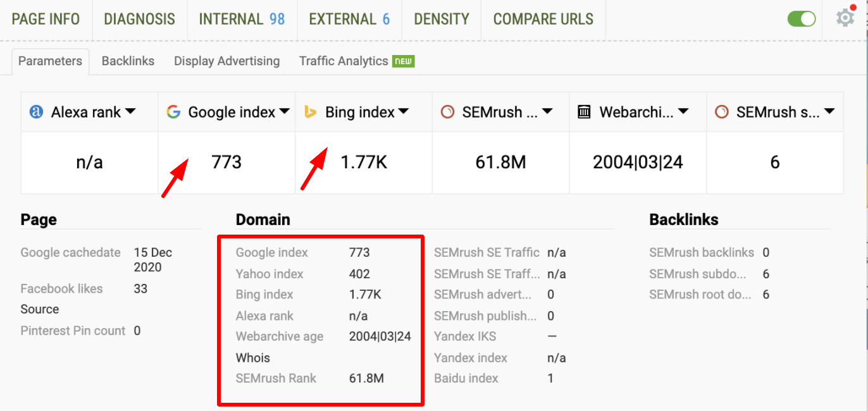Image resolution: width=868 pixels, height=411 pixels.
Task: Click the Yahoo index value 402
Action: (x=359, y=274)
